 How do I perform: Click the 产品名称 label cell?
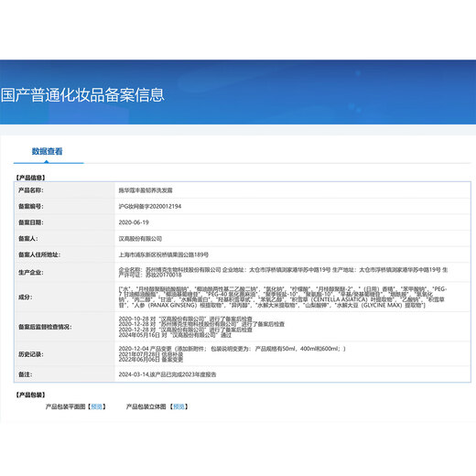(64, 190)
